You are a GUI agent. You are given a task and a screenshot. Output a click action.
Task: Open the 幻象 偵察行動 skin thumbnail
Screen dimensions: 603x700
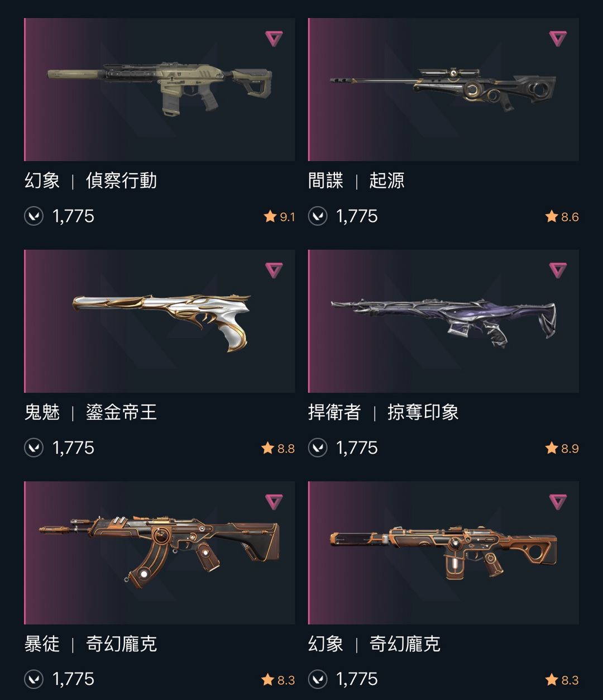point(160,89)
